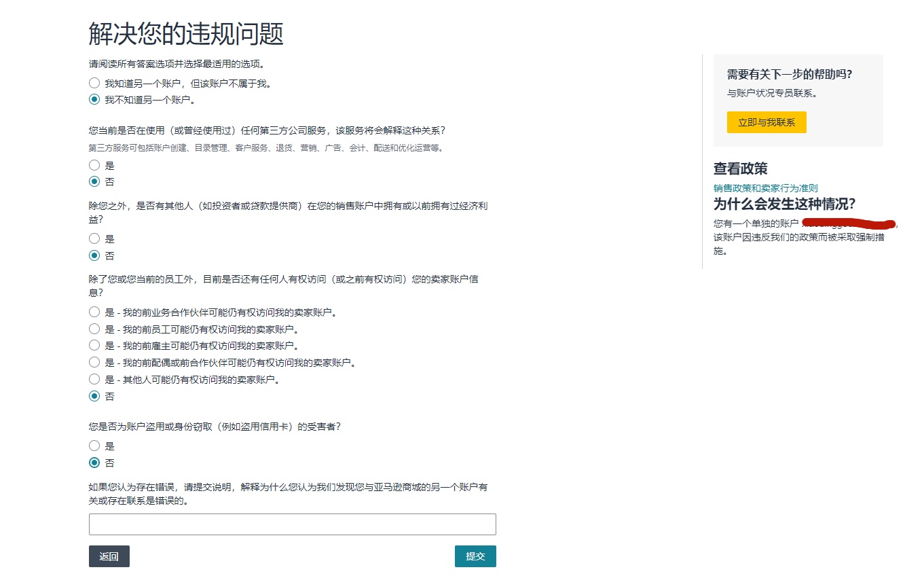Select '否' for the investor economic interest question
The image size is (924, 576).
click(x=94, y=255)
